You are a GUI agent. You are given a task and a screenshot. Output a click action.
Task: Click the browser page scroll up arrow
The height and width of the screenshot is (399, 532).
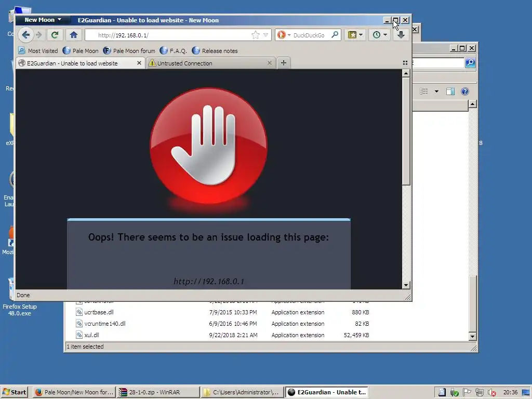click(406, 73)
